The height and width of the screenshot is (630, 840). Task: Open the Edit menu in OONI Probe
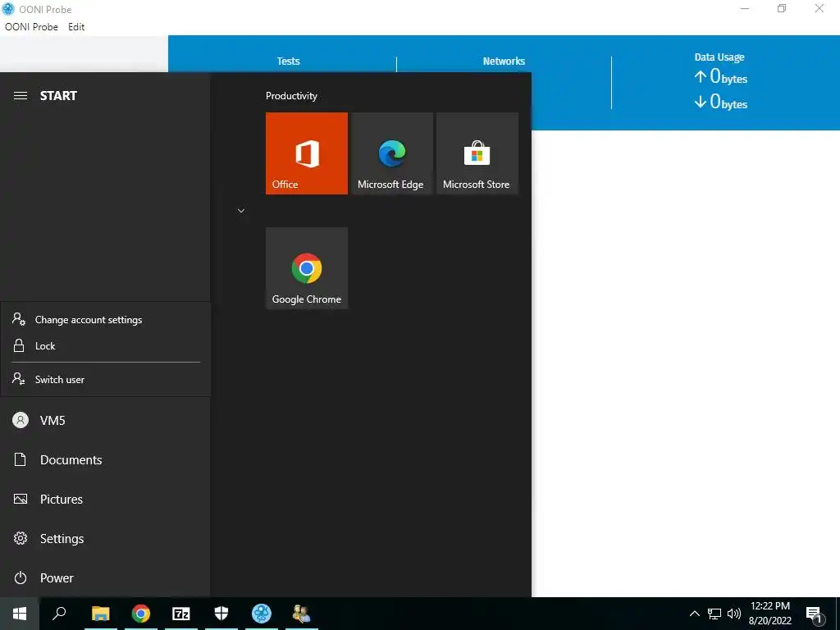[76, 27]
